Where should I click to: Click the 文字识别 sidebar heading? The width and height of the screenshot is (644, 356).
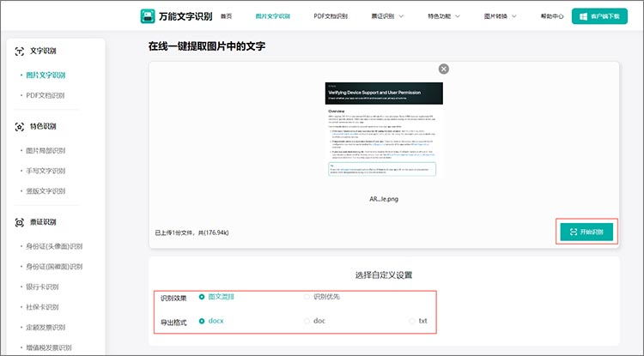tap(43, 51)
